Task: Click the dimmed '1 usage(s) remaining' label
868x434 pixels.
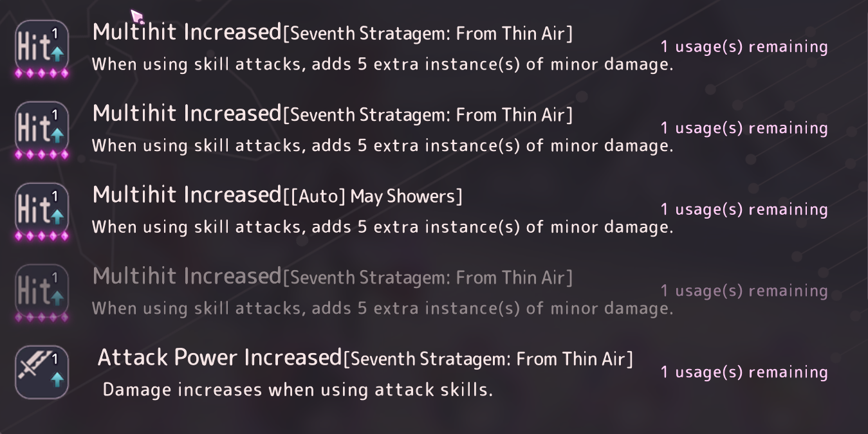Action: [x=744, y=291]
